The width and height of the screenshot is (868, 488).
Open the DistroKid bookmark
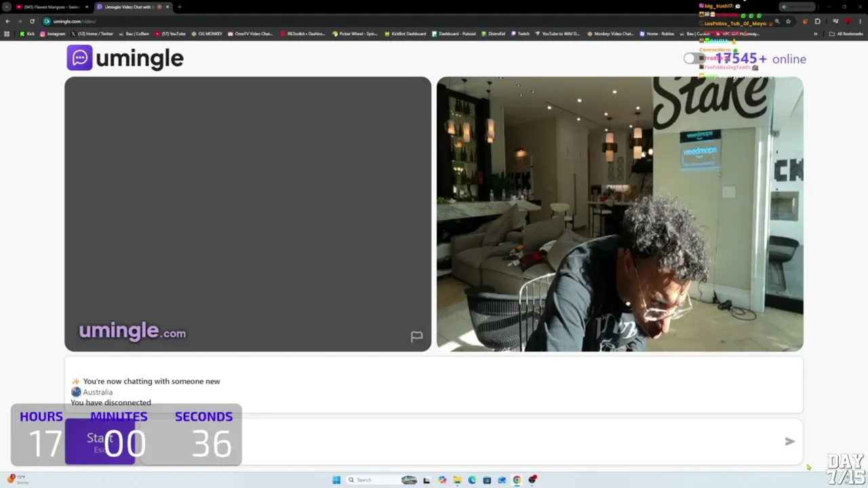494,34
